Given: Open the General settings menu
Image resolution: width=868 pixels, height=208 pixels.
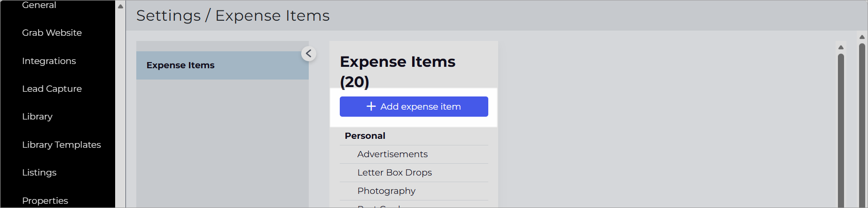Looking at the screenshot, I should click(x=39, y=5).
